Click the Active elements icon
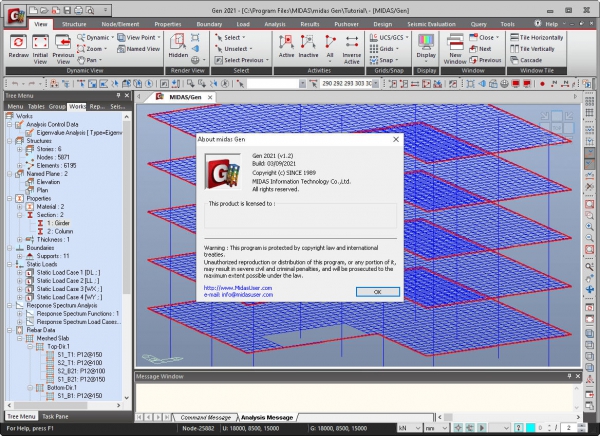 point(287,47)
